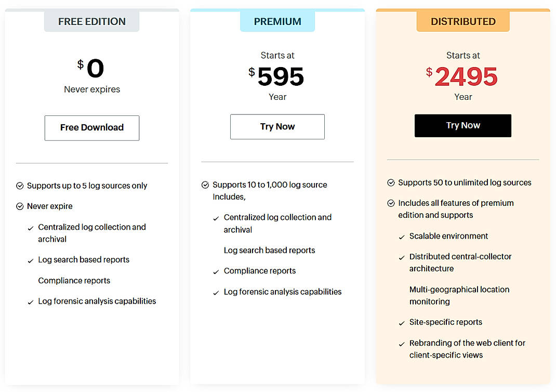Click the $595 yearly price
Image resolution: width=556 pixels, height=392 pixels.
(x=277, y=76)
